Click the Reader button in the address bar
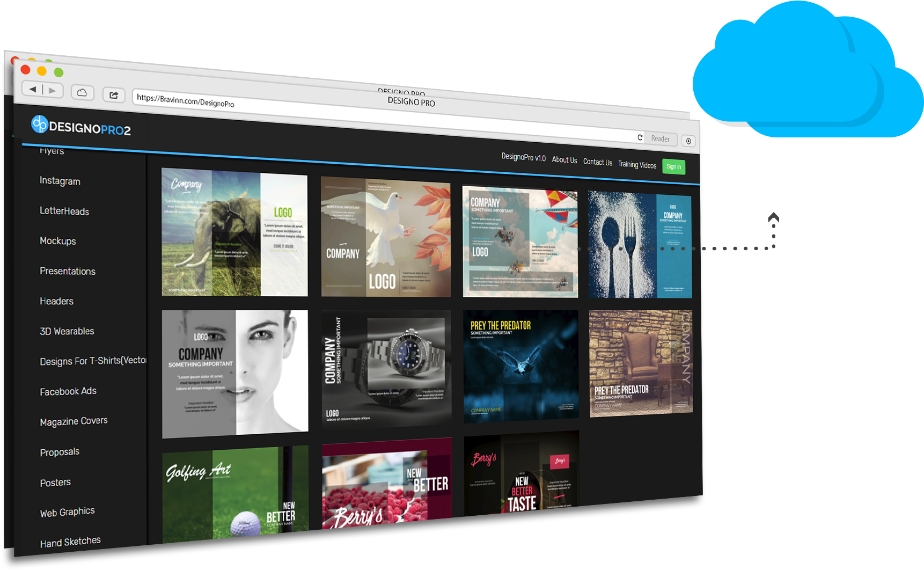Image resolution: width=924 pixels, height=570 pixels. [x=661, y=138]
